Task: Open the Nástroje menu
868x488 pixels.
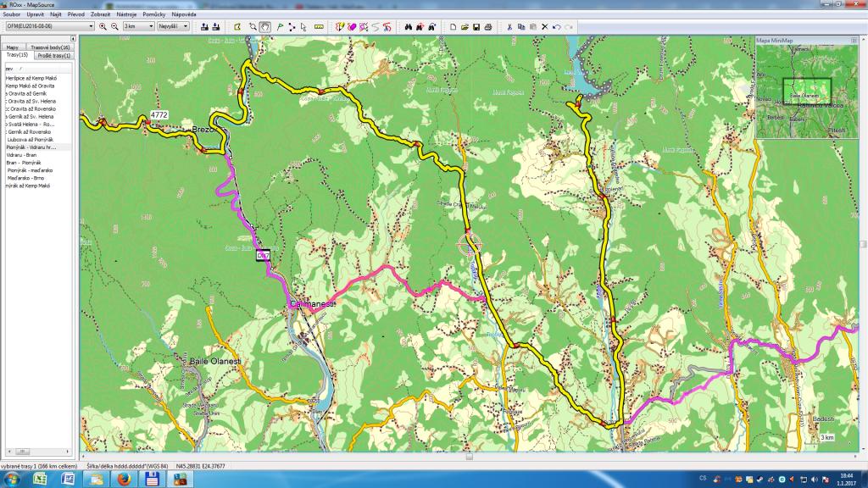Action: point(127,14)
